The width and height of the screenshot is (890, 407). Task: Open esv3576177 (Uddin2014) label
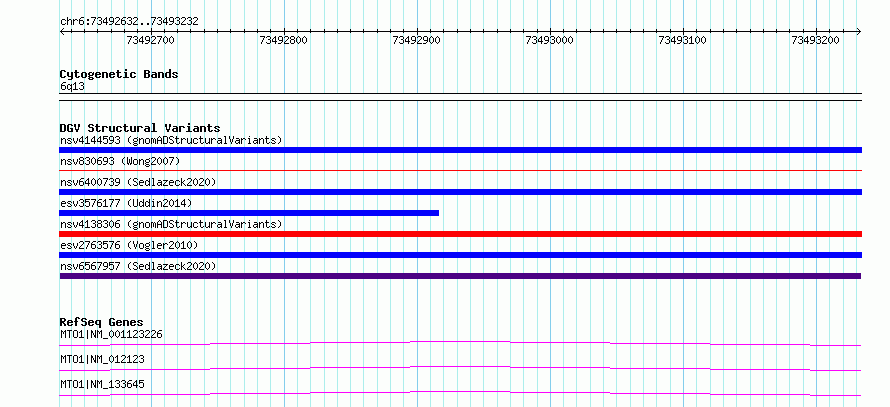[x=126, y=203]
